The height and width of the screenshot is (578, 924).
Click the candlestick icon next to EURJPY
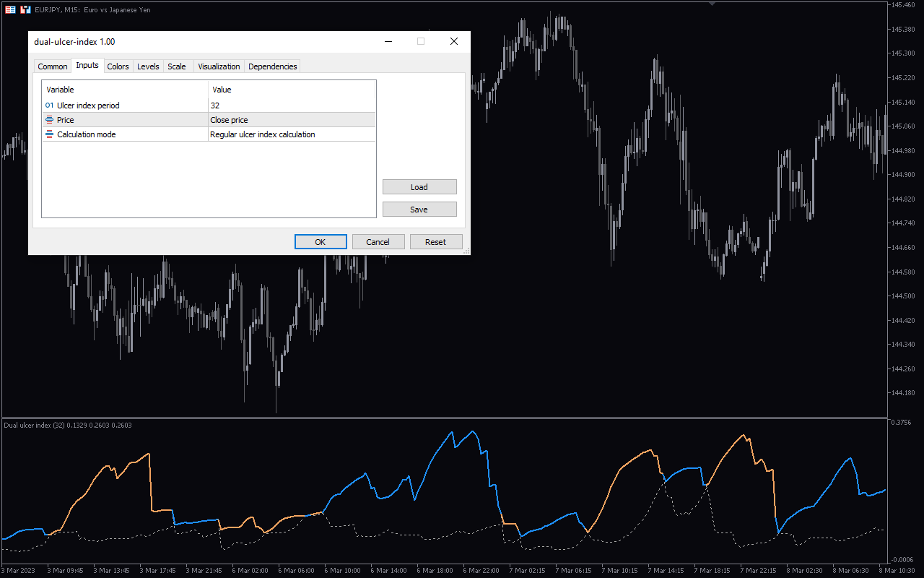click(x=25, y=10)
